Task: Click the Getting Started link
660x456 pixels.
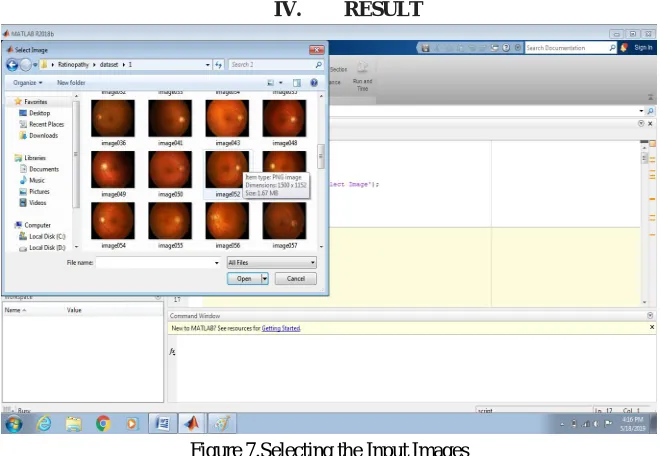Action: 281,328
